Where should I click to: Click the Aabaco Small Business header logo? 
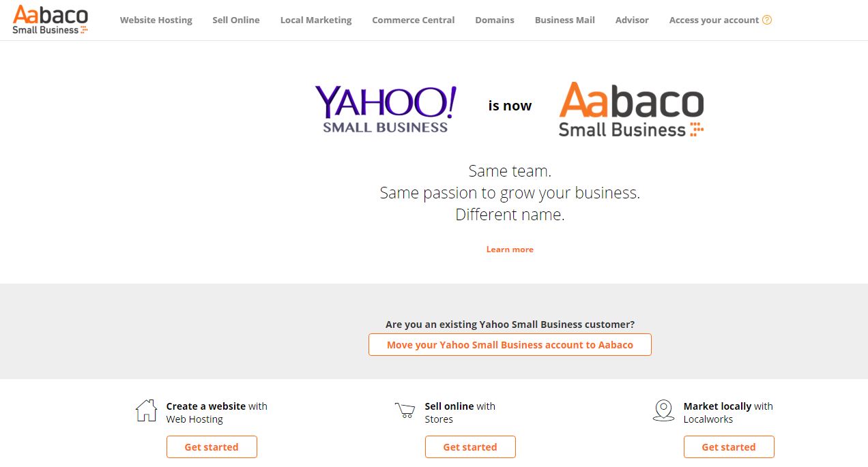[x=50, y=20]
